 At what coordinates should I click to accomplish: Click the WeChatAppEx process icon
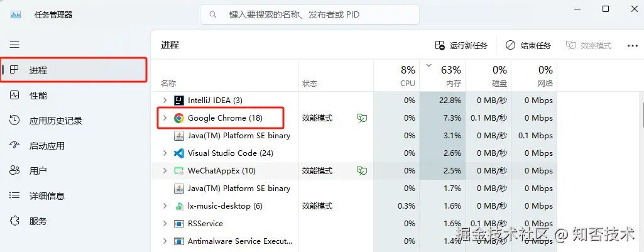178,171
